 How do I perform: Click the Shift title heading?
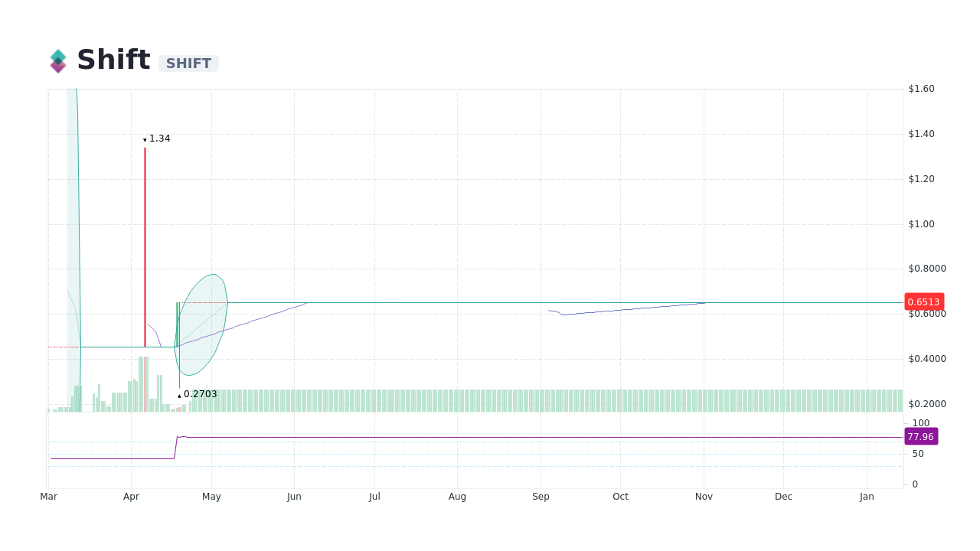tap(113, 59)
